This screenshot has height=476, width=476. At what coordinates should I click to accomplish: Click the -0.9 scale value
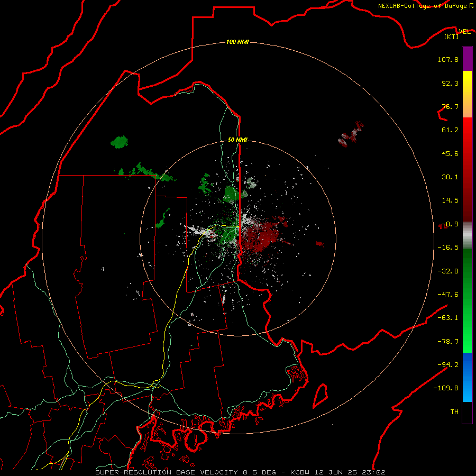pos(450,224)
